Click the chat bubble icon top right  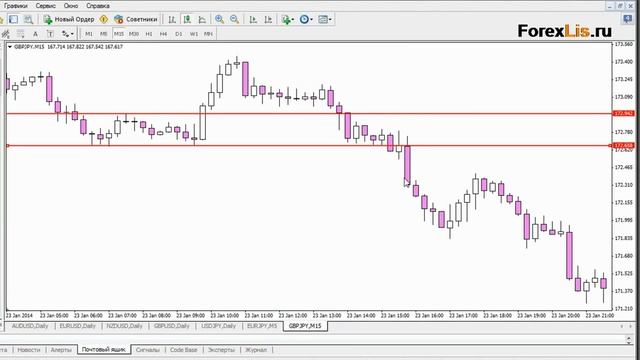pyautogui.click(x=628, y=19)
